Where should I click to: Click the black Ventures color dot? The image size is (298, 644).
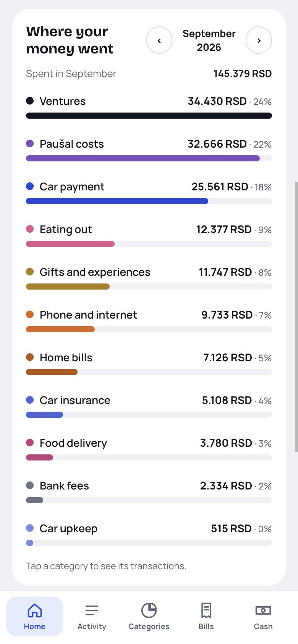pos(30,101)
